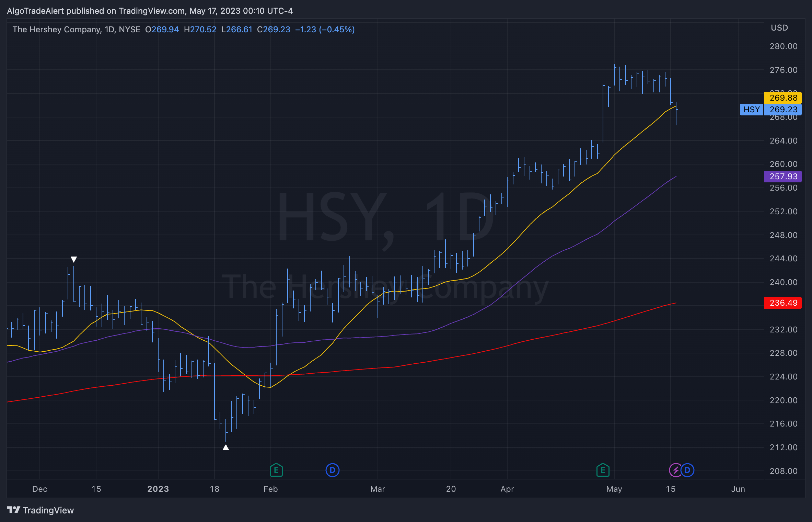Click the white up-triangle low marker
The height and width of the screenshot is (522, 812).
click(226, 447)
